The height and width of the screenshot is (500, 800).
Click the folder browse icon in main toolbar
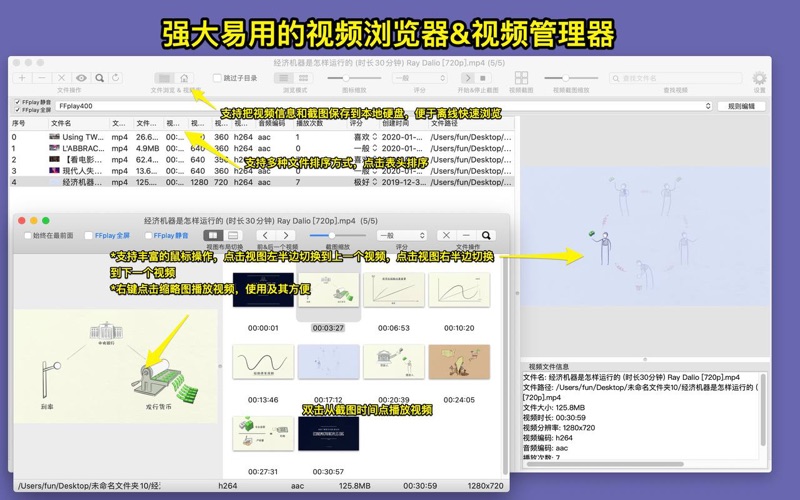point(164,78)
